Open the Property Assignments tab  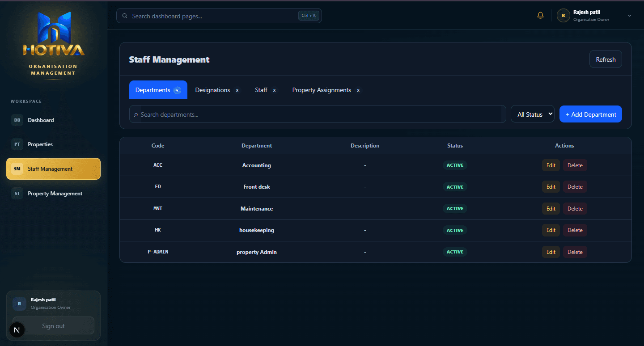[x=326, y=90]
